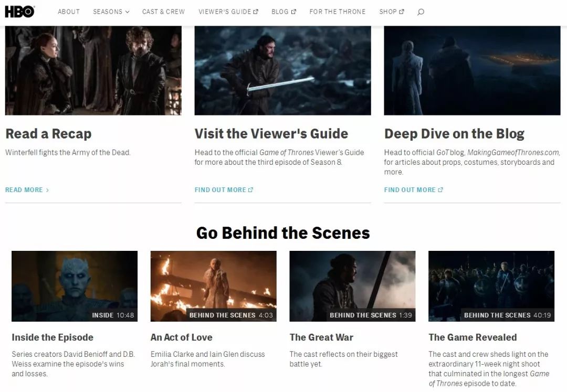Go to Cast & Crew page

tap(163, 12)
